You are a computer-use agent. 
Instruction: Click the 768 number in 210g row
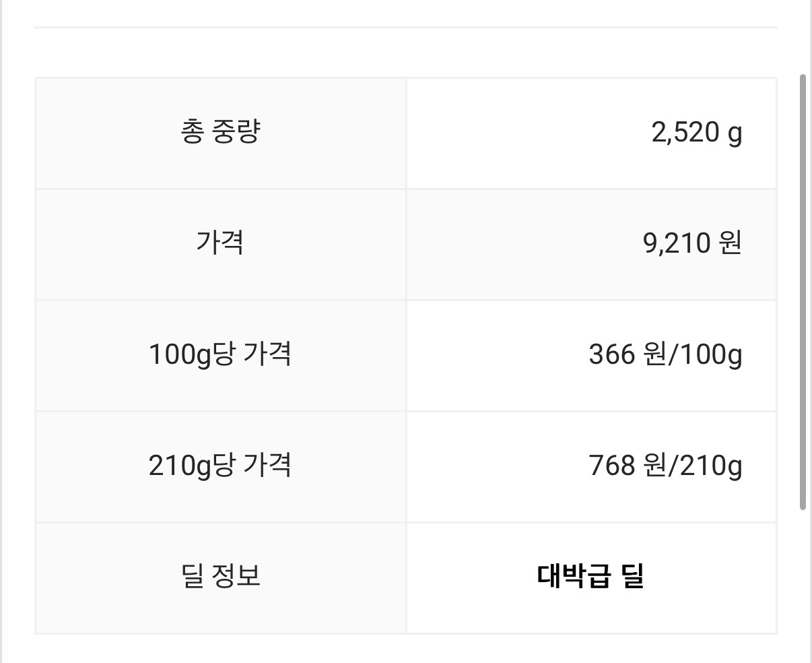612,465
